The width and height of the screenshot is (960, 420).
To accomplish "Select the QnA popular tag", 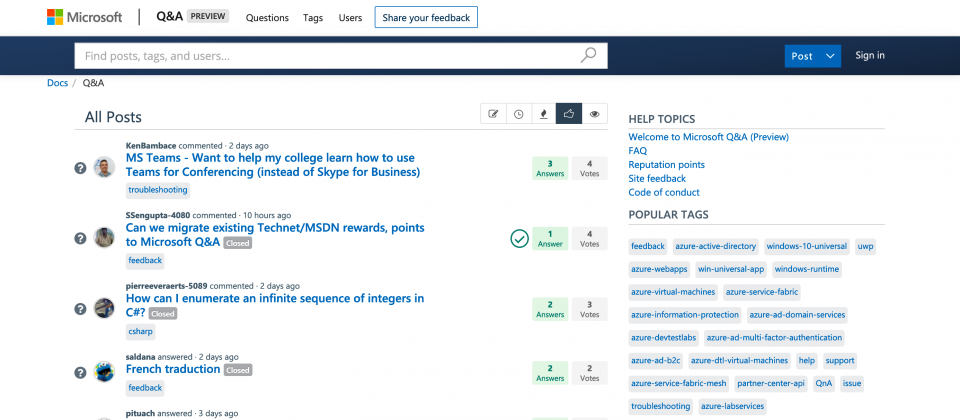I will pos(823,384).
